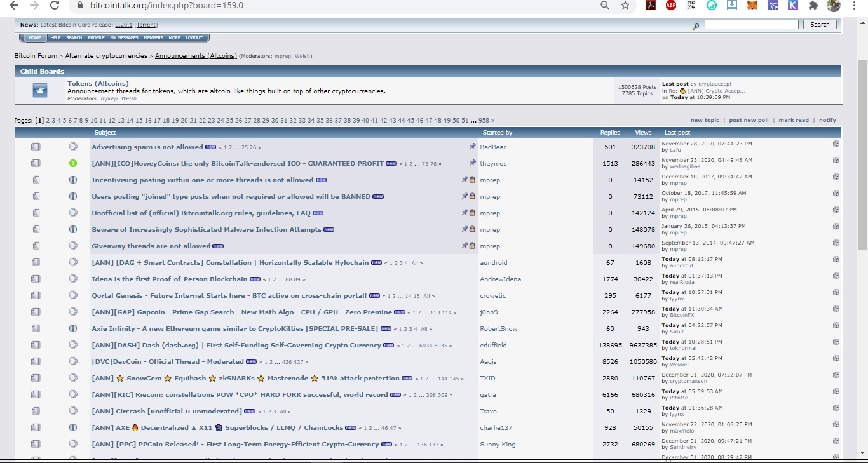Click the 'notify' link
Screen dimensions: 868x463
pos(827,120)
